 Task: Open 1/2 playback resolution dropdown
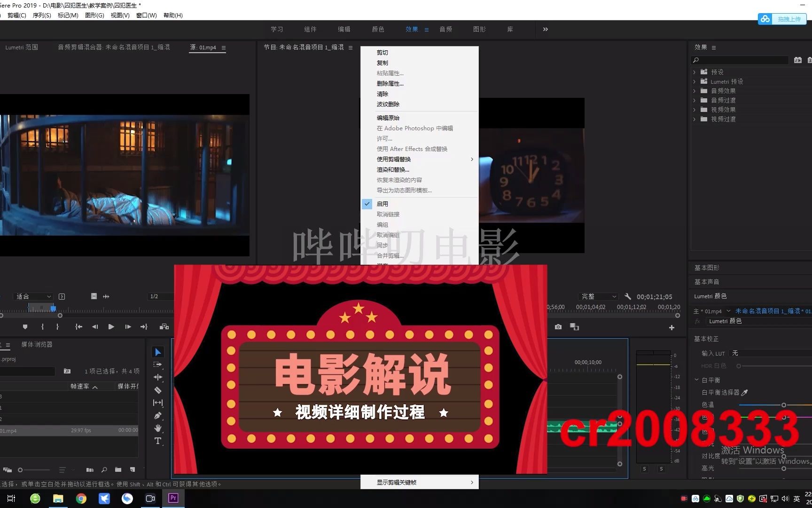161,296
